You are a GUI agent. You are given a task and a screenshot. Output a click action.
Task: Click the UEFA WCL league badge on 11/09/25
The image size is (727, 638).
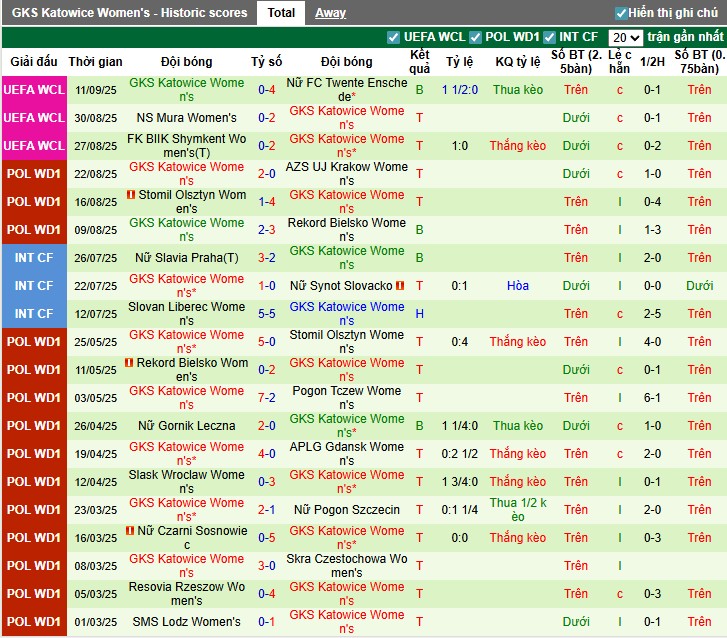click(34, 90)
